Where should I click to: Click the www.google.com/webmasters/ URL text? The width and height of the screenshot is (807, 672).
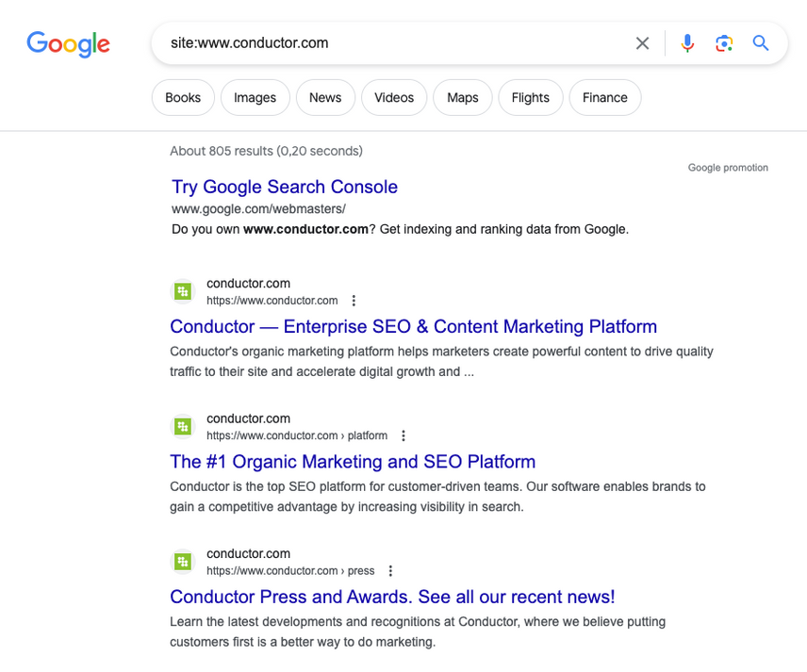point(258,209)
